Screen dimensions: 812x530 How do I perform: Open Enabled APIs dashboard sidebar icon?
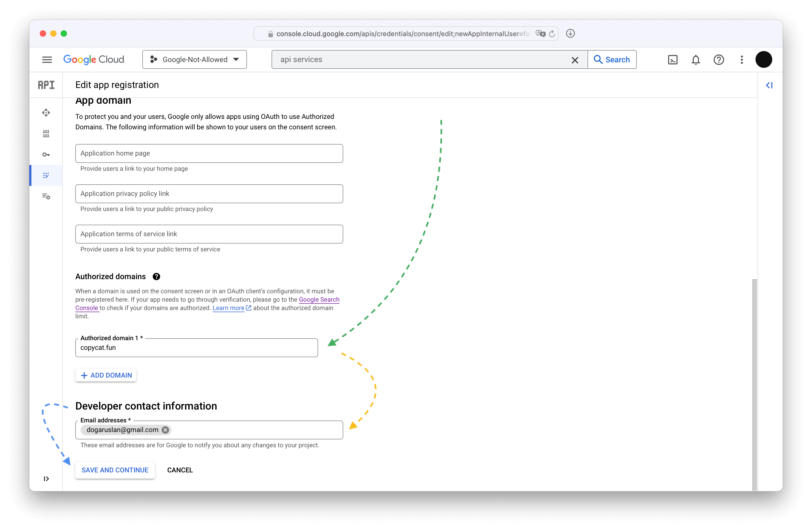[x=46, y=113]
